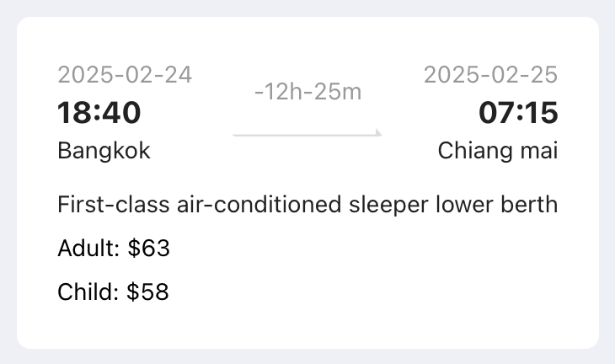The image size is (615, 364).
Task: Click the 07:15 arrival time
Action: click(518, 112)
